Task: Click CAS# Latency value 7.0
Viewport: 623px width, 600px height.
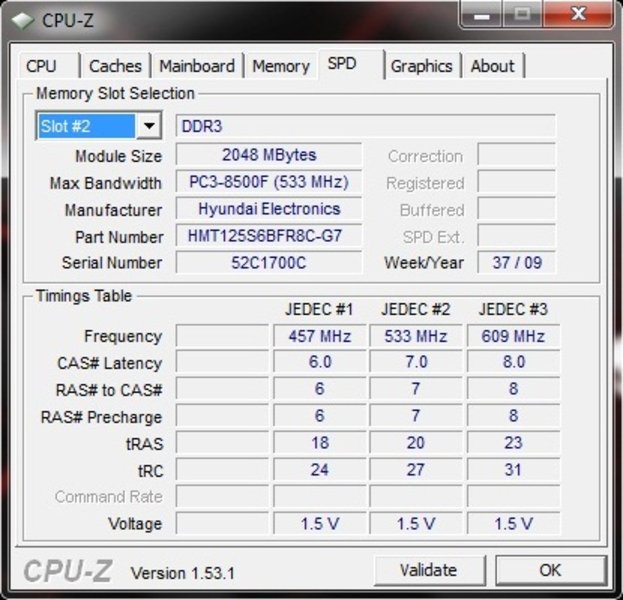Action: tap(416, 362)
